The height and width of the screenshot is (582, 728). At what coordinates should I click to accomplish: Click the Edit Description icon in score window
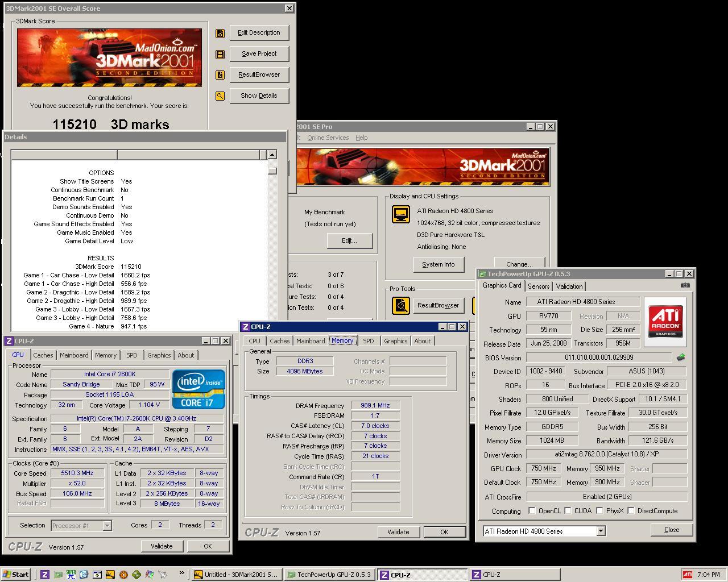click(x=220, y=33)
